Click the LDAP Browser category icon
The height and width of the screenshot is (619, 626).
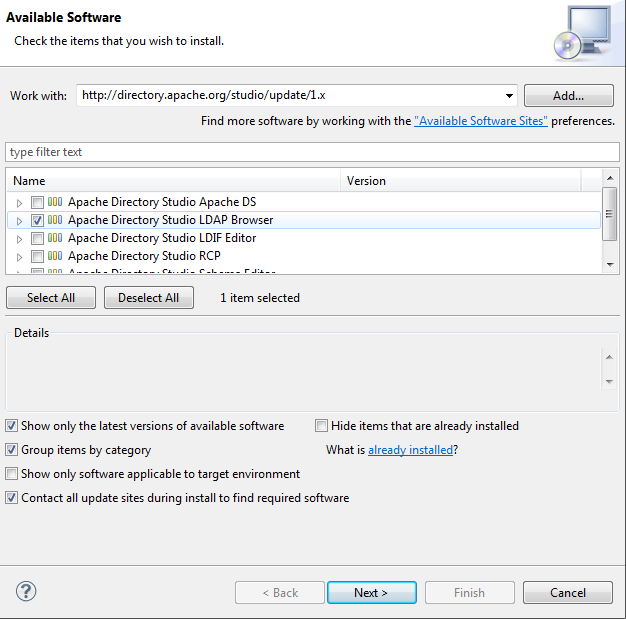55,220
